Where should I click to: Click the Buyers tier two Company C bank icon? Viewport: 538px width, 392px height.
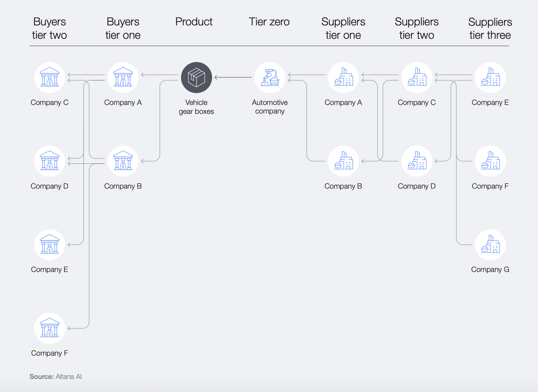pyautogui.click(x=50, y=78)
